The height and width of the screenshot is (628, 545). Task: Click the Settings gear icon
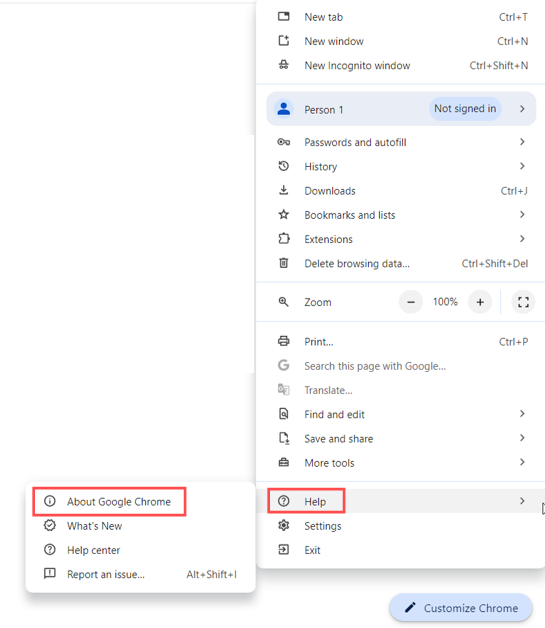[x=284, y=525]
